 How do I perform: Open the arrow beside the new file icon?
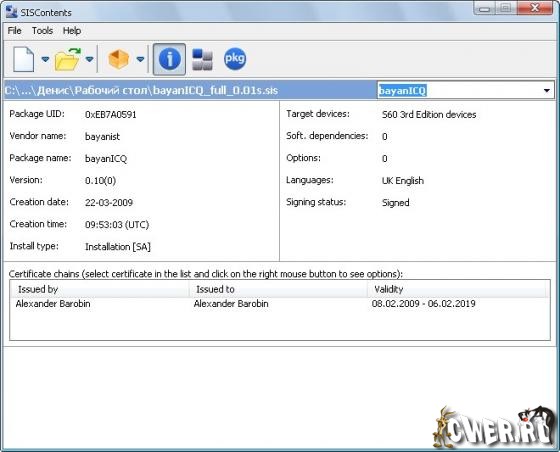tap(45, 59)
